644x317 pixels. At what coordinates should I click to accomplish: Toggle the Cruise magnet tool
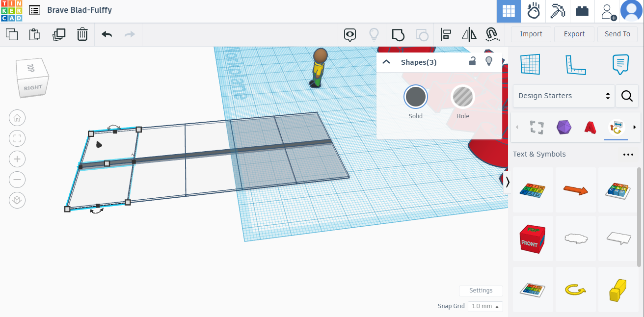[492, 34]
